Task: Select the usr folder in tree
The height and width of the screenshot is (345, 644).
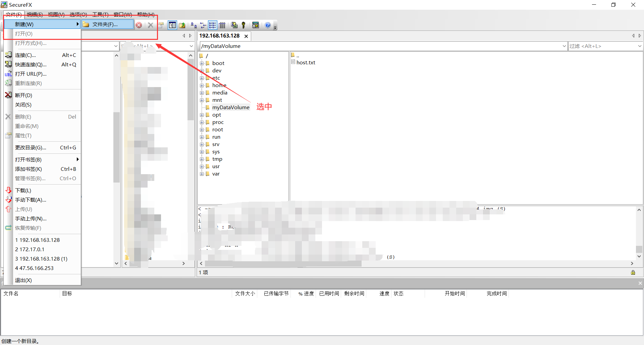Action: pos(216,166)
